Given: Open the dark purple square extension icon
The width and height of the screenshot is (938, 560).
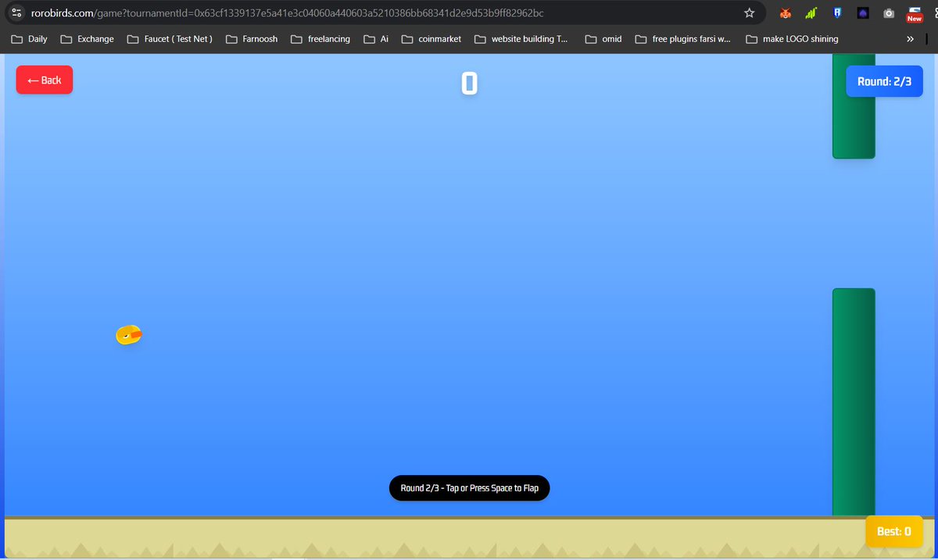Looking at the screenshot, I should [862, 12].
